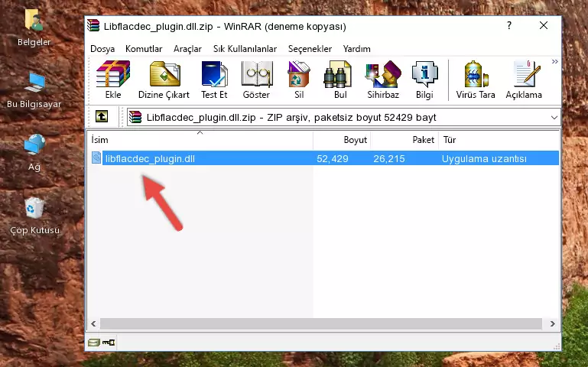The height and width of the screenshot is (367, 588).
Task: Sort by Tür column header
Action: (x=499, y=140)
